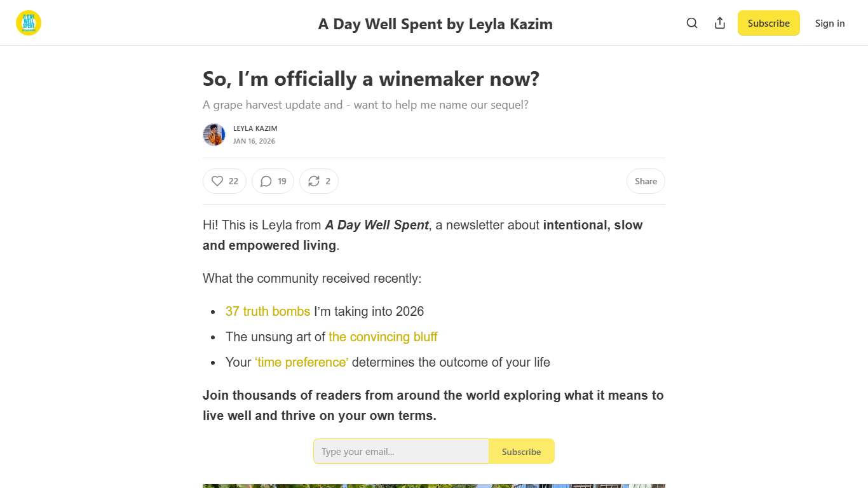Click the 'Type your email...' field
Image resolution: width=868 pixels, height=488 pixels.
[402, 452]
